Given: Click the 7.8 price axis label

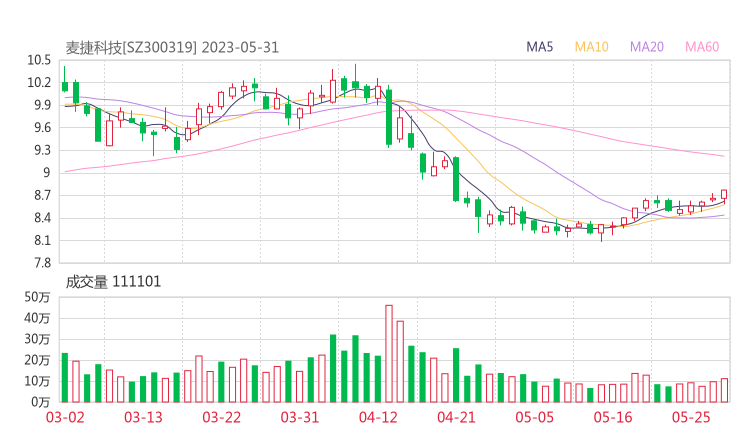Looking at the screenshot, I should coord(42,263).
